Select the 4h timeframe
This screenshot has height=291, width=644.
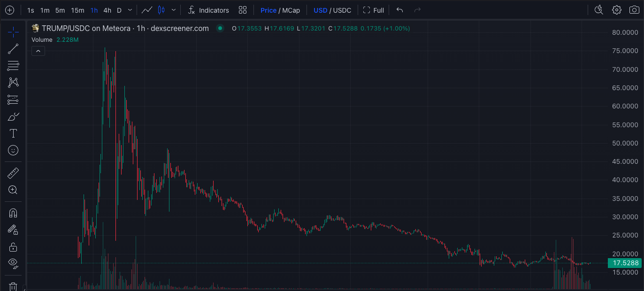point(107,10)
